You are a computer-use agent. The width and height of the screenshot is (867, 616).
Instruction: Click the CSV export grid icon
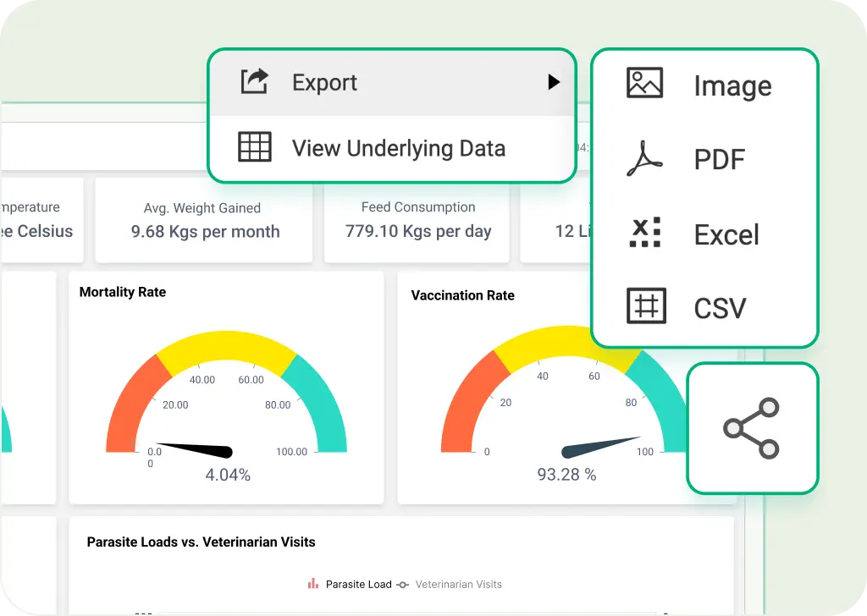click(x=644, y=306)
